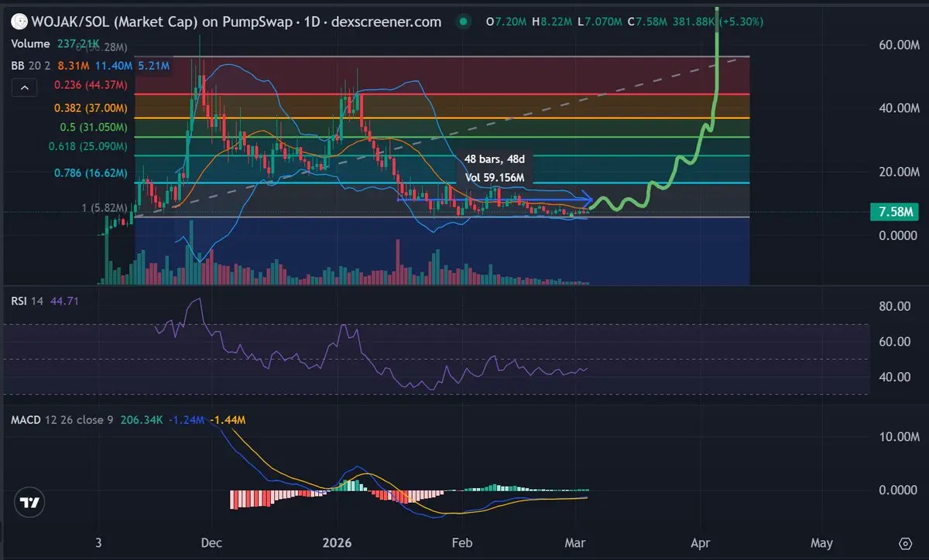Image resolution: width=929 pixels, height=560 pixels.
Task: Open the WOJAK/SOL symbol title
Action: click(236, 22)
